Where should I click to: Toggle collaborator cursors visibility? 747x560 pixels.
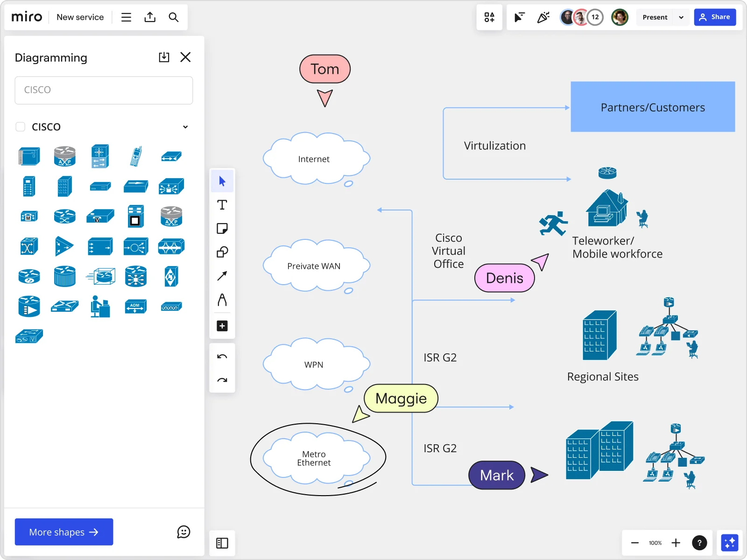pos(519,17)
